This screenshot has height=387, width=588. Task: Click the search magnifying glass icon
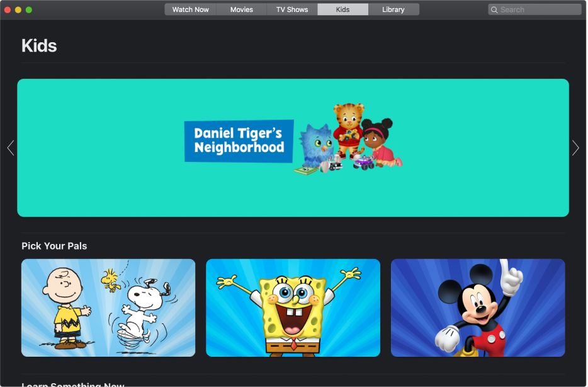click(x=494, y=9)
